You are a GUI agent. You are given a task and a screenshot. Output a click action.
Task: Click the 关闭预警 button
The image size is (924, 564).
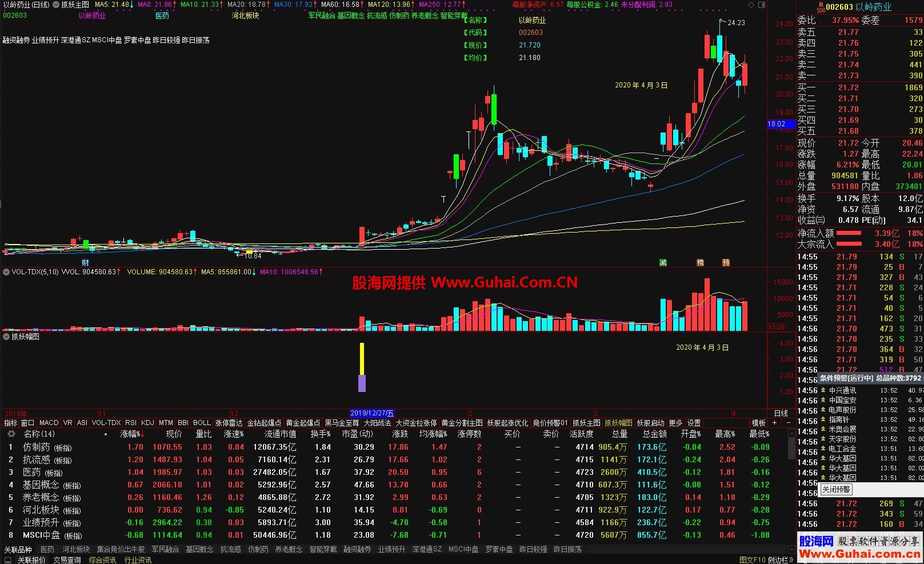836,489
